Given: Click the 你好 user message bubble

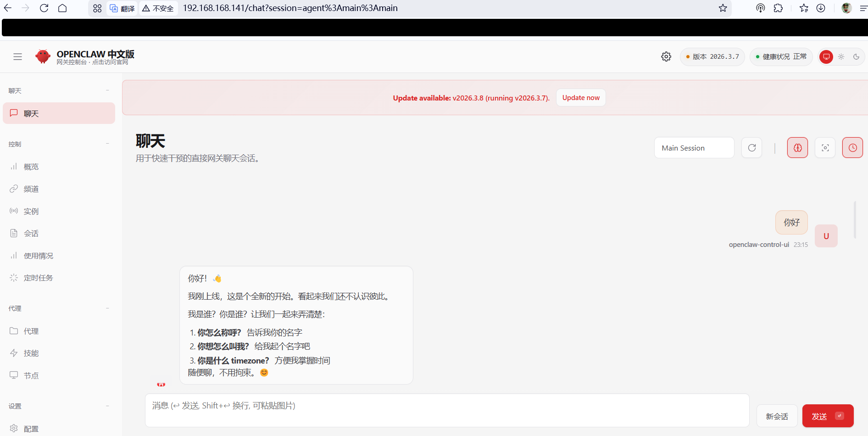Looking at the screenshot, I should click(791, 222).
